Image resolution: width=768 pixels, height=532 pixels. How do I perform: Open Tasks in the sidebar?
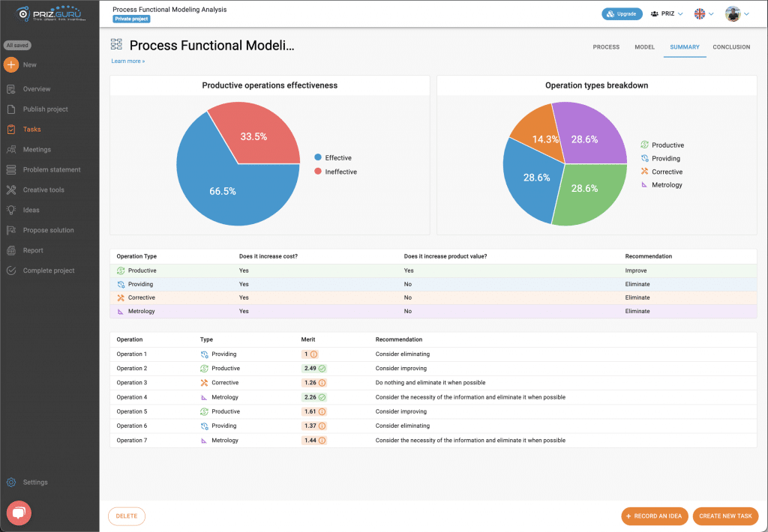point(31,129)
